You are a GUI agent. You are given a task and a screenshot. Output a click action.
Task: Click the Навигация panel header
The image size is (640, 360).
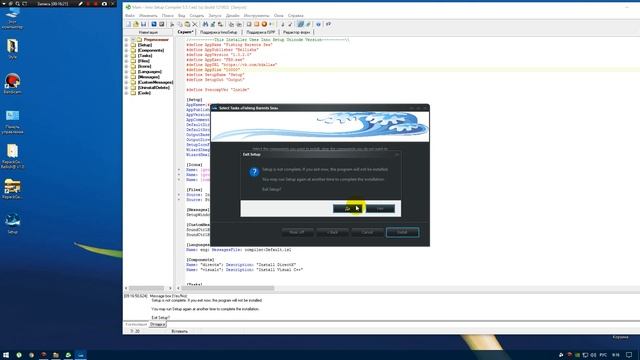pos(148,32)
